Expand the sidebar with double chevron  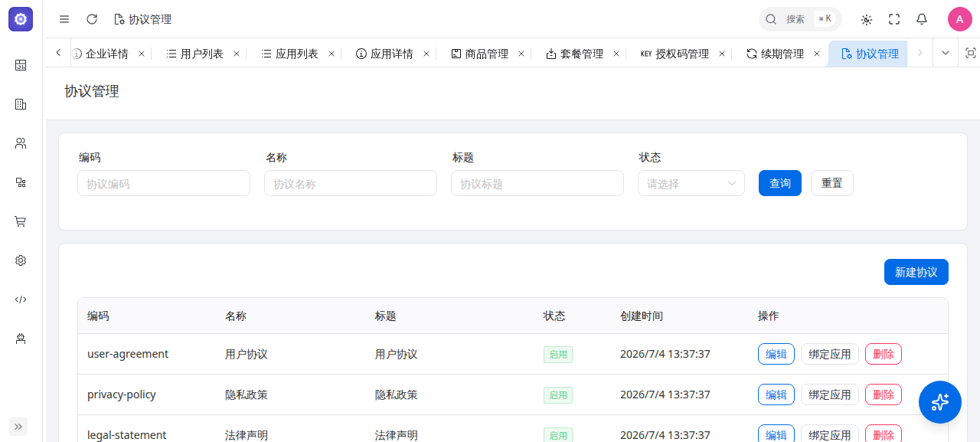18,427
